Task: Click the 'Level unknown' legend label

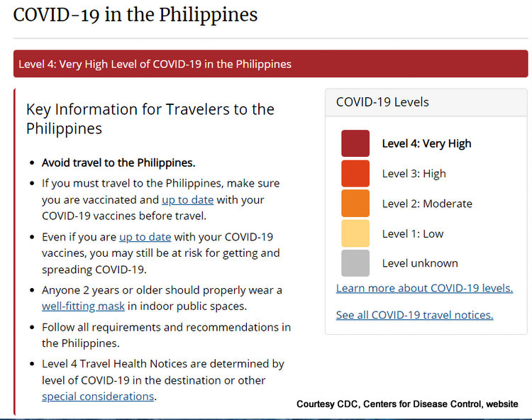Action: click(x=420, y=263)
